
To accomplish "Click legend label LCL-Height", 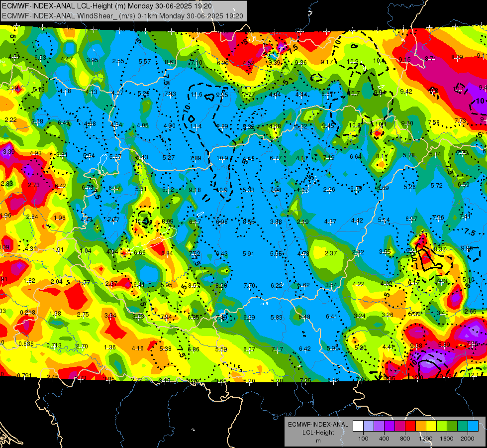I will tap(318, 433).
